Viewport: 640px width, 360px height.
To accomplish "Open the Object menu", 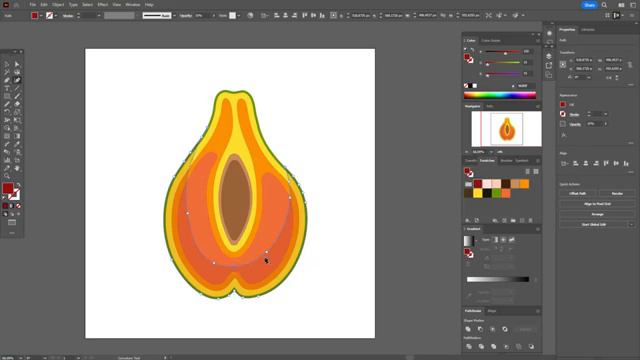I will (58, 5).
